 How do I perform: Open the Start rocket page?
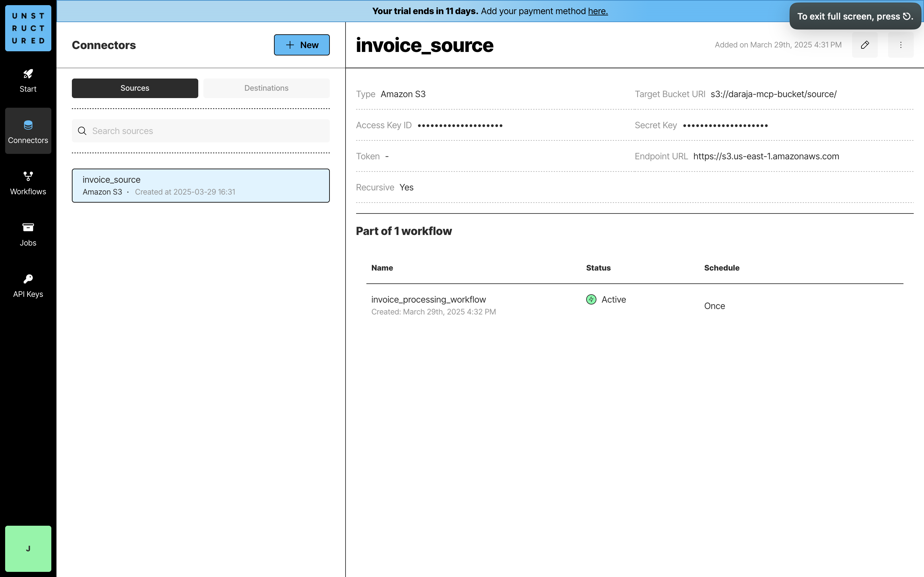click(x=28, y=80)
